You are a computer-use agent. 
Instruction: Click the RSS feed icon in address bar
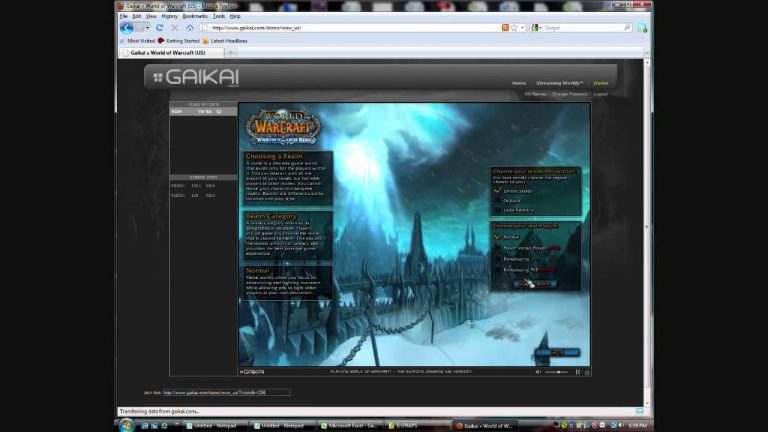pos(505,28)
